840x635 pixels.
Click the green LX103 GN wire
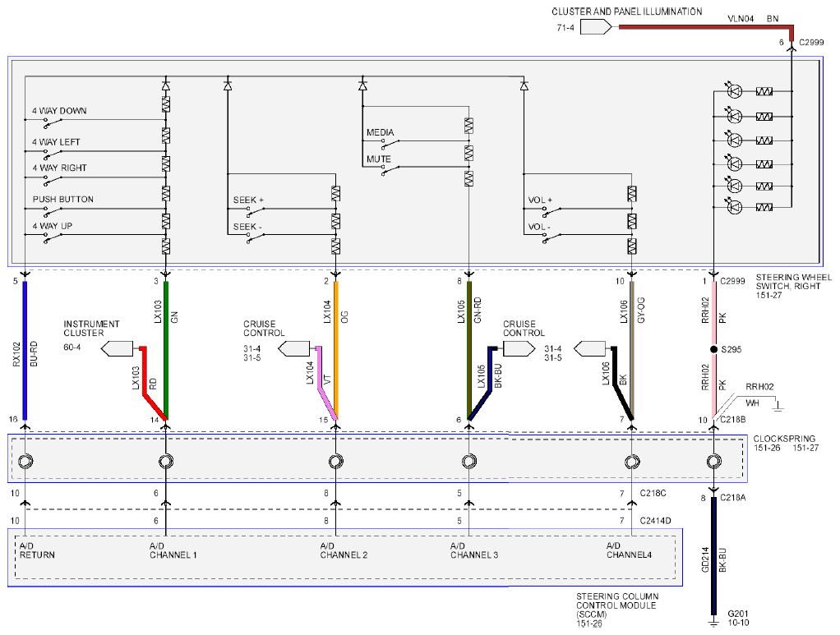tap(166, 350)
